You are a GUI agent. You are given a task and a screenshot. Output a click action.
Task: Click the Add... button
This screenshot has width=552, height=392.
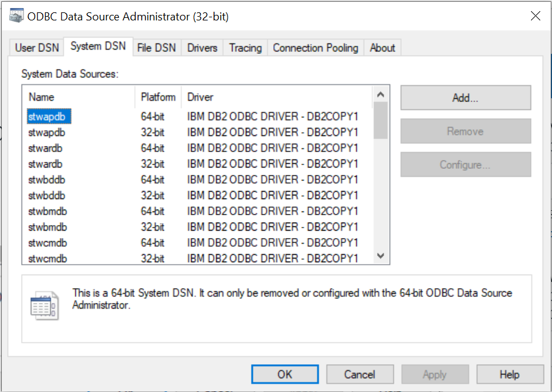[465, 98]
